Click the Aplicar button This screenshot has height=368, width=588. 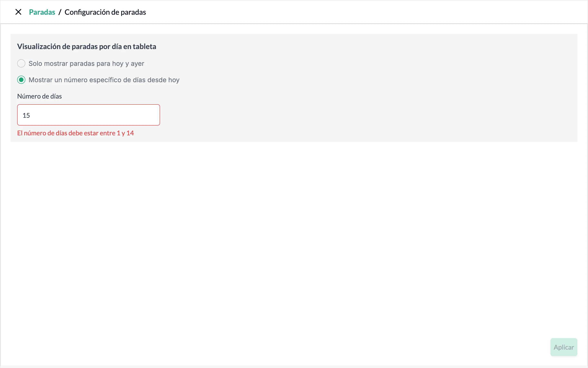click(x=564, y=347)
